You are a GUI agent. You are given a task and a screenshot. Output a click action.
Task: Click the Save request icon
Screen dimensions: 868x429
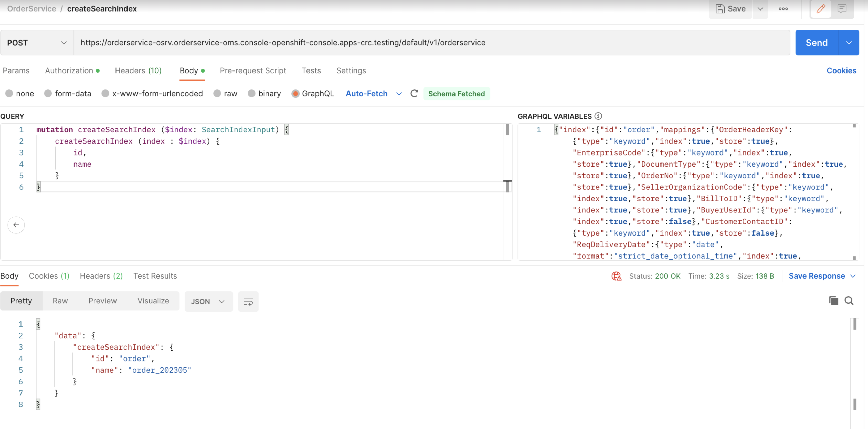pos(721,9)
